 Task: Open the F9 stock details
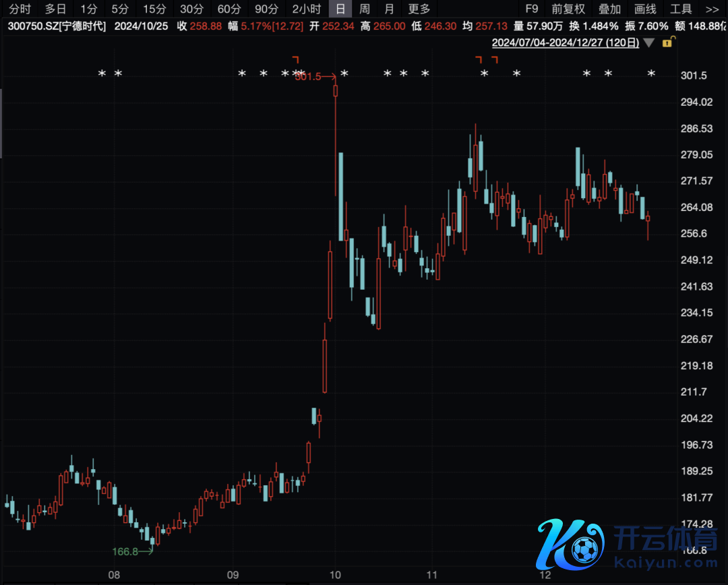click(532, 9)
